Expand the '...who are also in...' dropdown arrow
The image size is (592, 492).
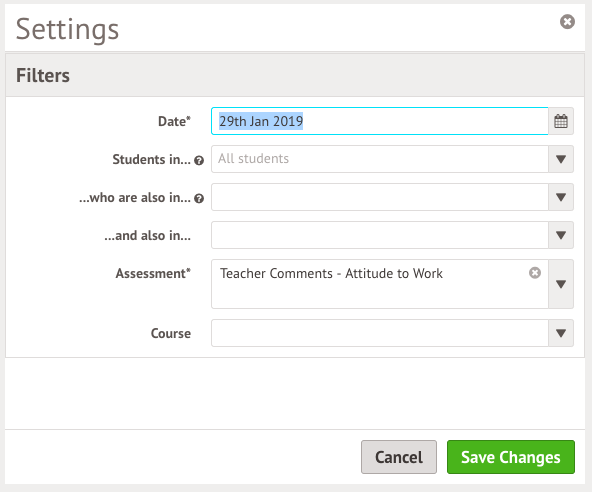coord(561,197)
